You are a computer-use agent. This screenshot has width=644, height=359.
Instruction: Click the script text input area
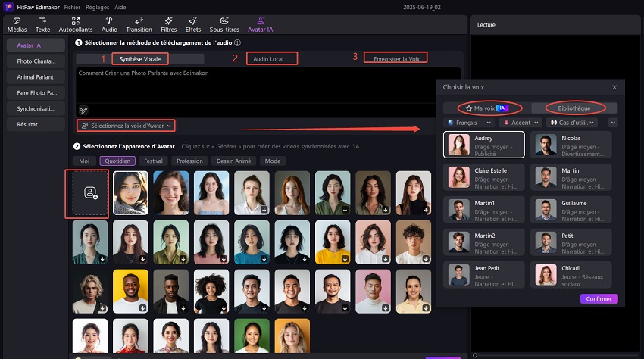[268, 85]
